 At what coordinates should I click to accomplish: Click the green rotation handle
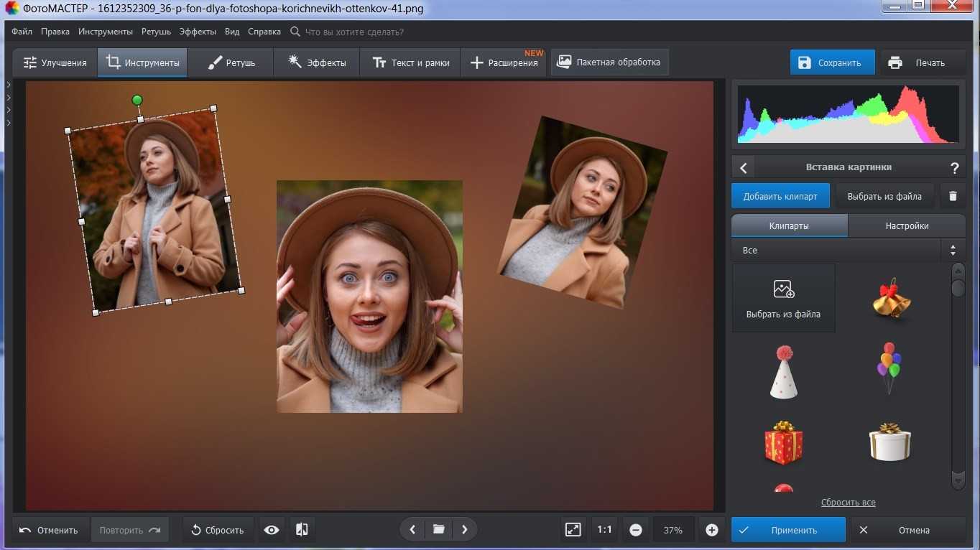tap(137, 100)
